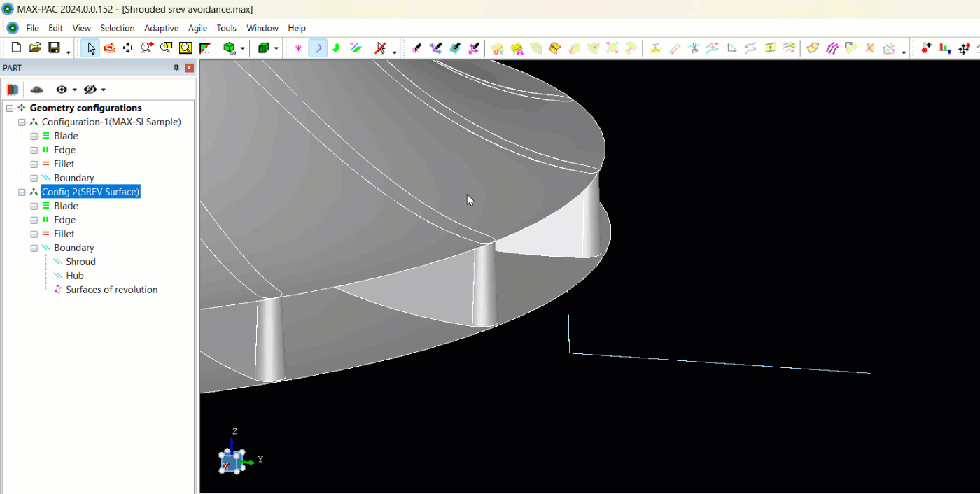
Task: Activate the red orbit rotate view tool
Action: pyautogui.click(x=109, y=48)
